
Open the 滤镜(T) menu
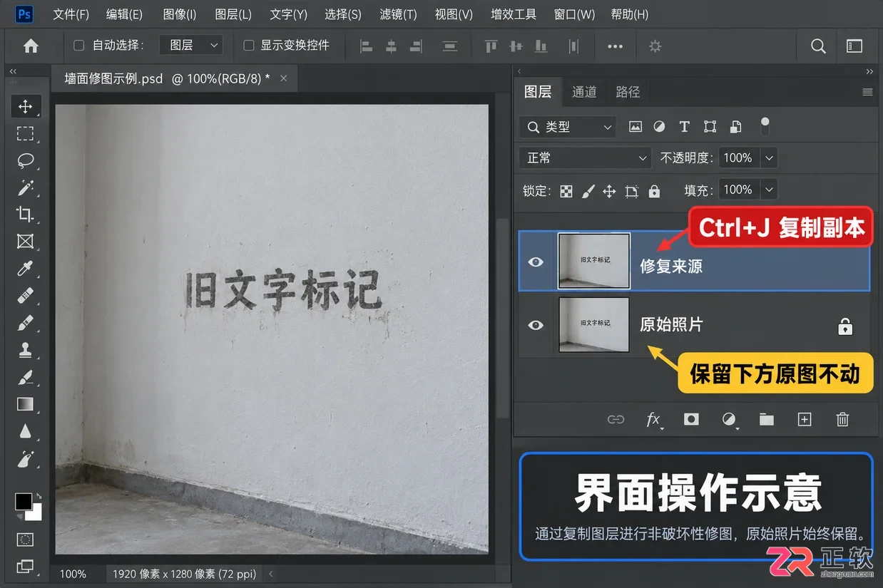[399, 14]
